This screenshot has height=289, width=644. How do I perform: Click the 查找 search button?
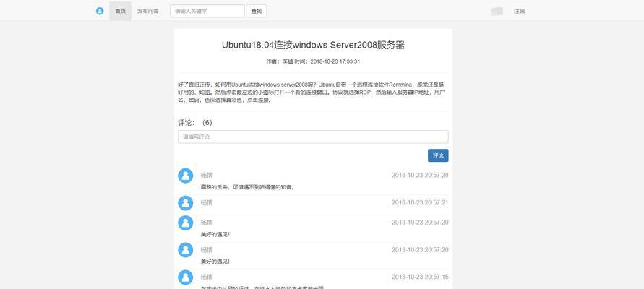(x=257, y=11)
